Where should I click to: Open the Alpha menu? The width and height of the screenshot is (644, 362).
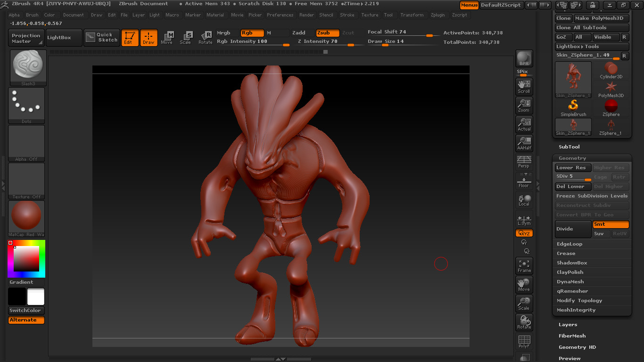point(14,15)
